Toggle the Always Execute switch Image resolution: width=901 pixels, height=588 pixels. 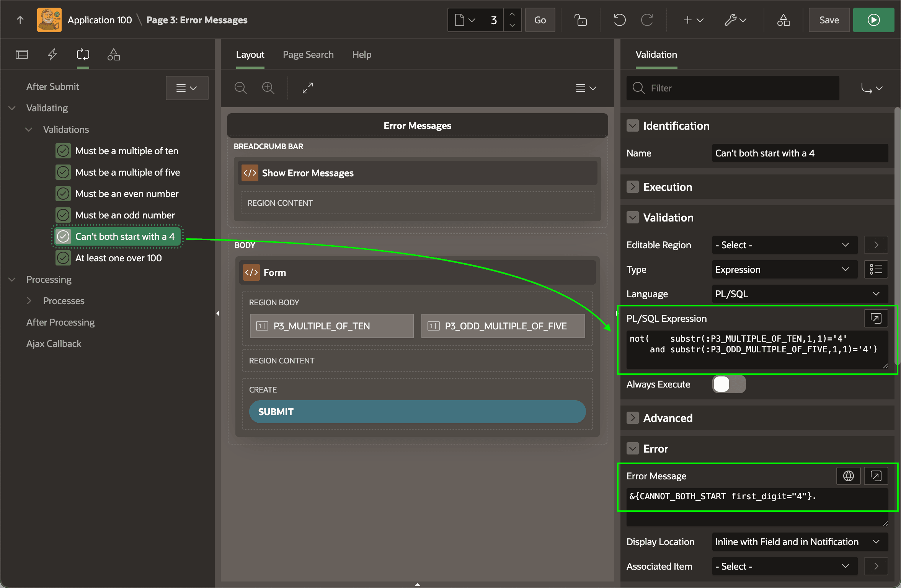click(x=729, y=384)
